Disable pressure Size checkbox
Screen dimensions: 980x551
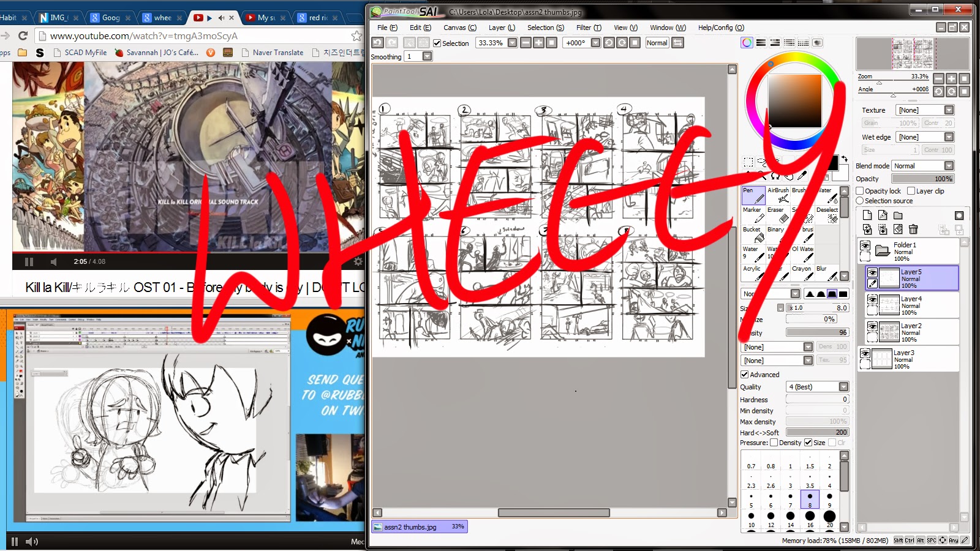point(809,443)
